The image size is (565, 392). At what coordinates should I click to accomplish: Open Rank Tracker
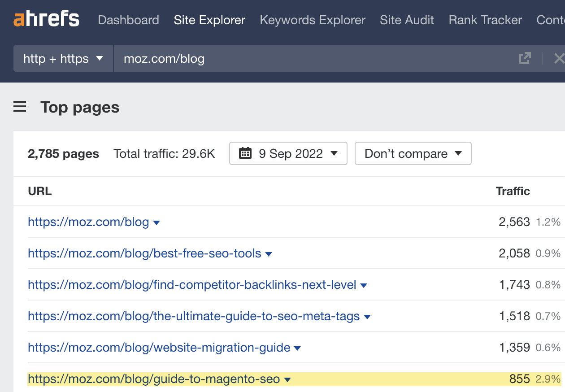[x=485, y=20]
